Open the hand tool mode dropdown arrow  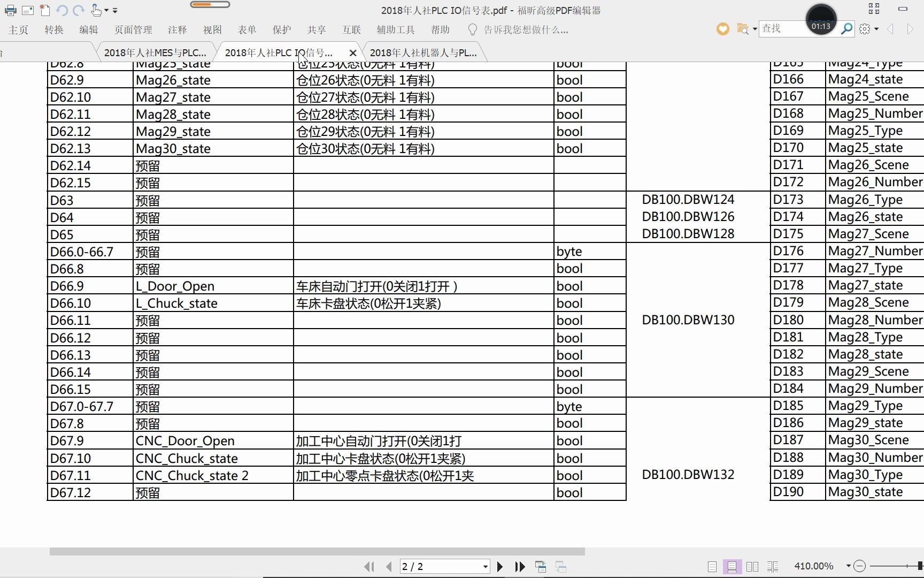click(106, 10)
